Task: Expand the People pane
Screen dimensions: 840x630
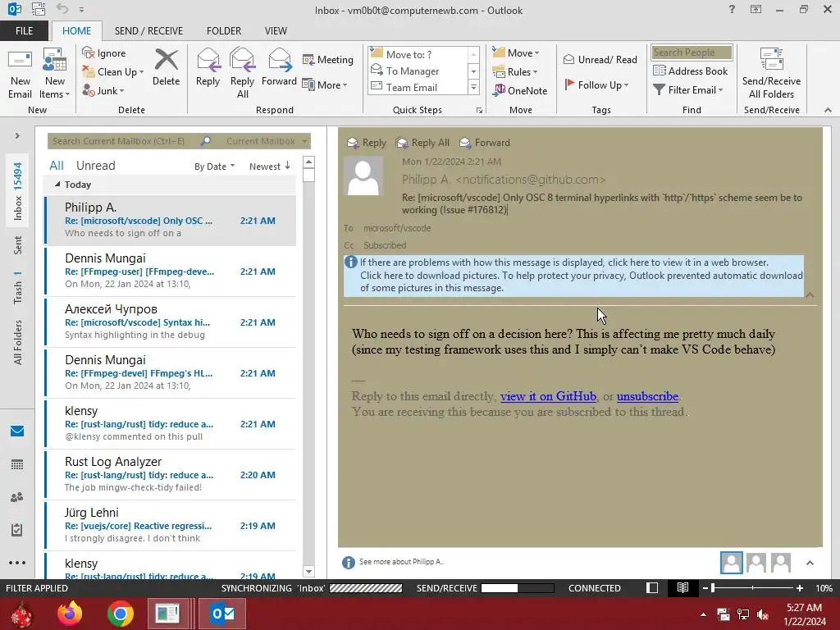Action: [810, 563]
